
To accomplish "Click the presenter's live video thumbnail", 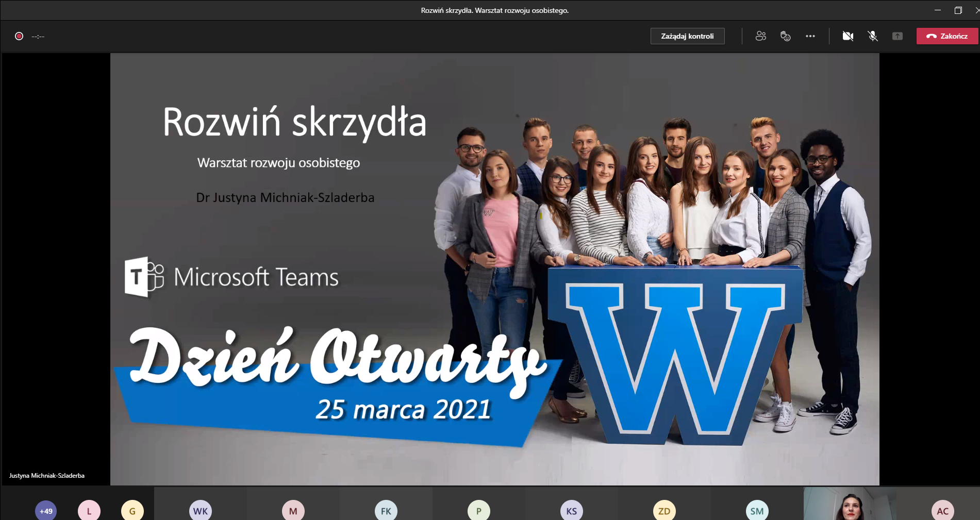I will click(849, 504).
